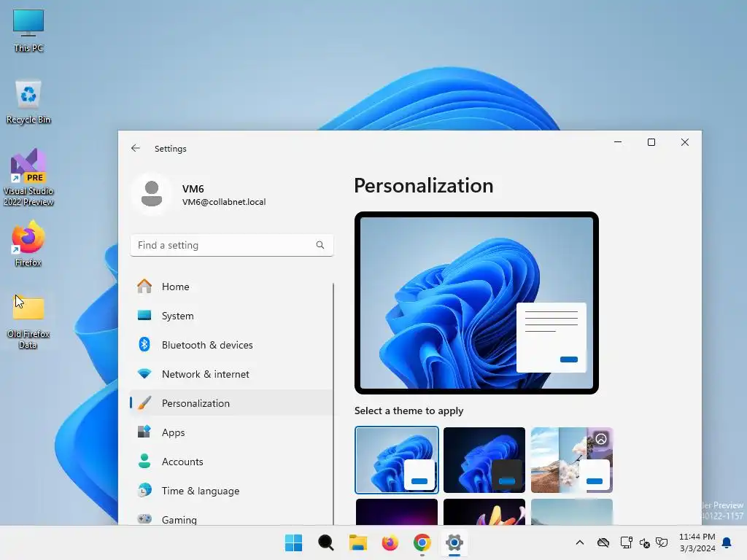
Task: Apply the Windows light bloom theme
Action: pyautogui.click(x=397, y=460)
